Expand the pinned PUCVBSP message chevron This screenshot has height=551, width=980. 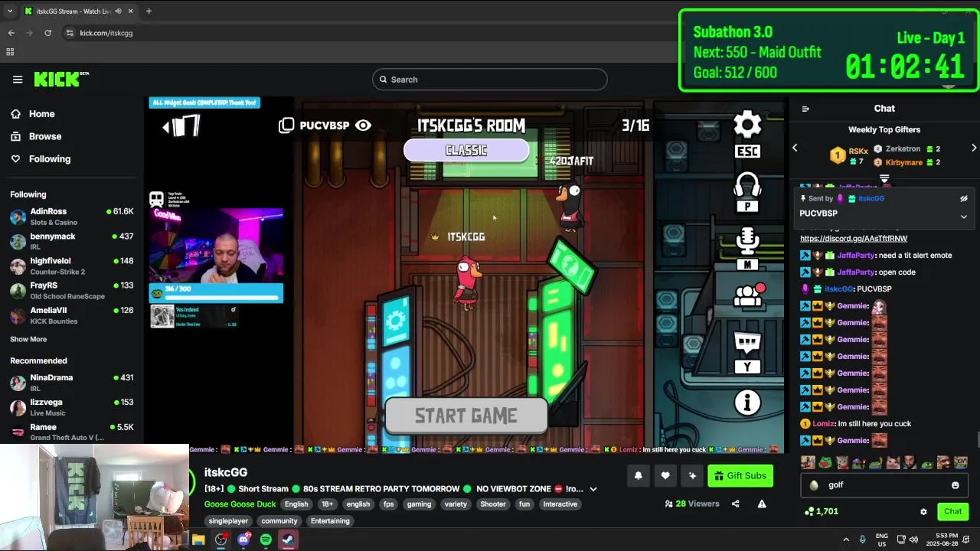point(964,217)
